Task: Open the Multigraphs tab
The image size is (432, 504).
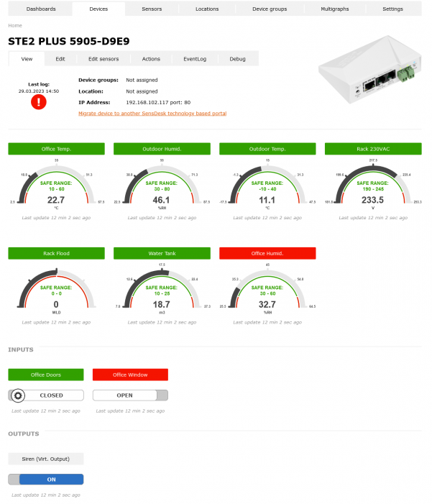Action: tap(335, 9)
